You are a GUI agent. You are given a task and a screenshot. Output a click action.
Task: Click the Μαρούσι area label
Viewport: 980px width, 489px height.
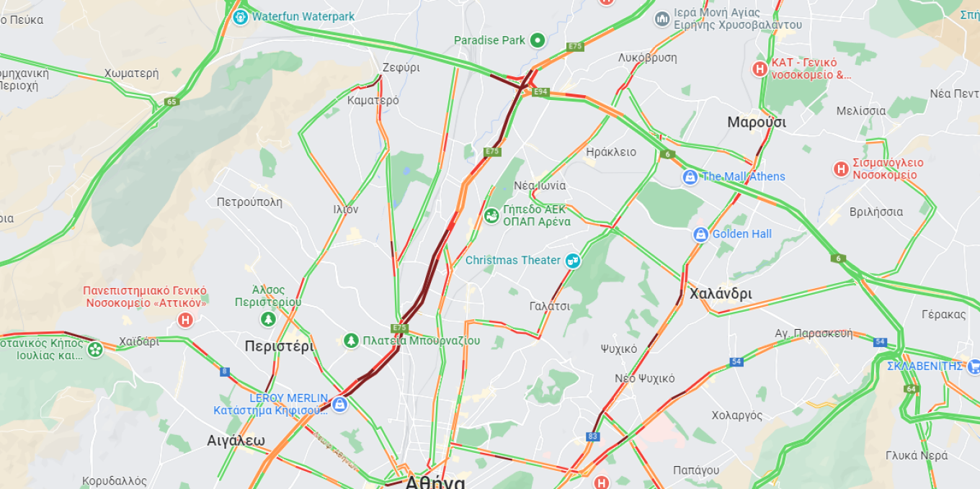(x=757, y=122)
